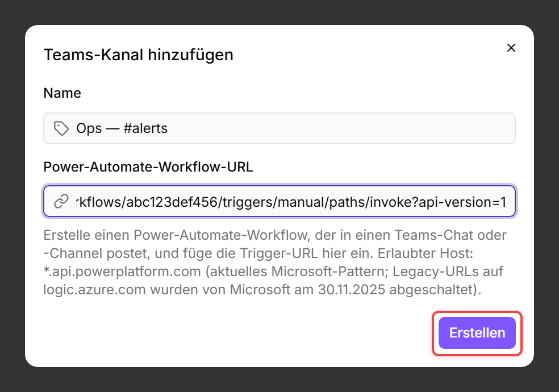Click the link icon in URL field
The height and width of the screenshot is (392, 559).
point(61,201)
